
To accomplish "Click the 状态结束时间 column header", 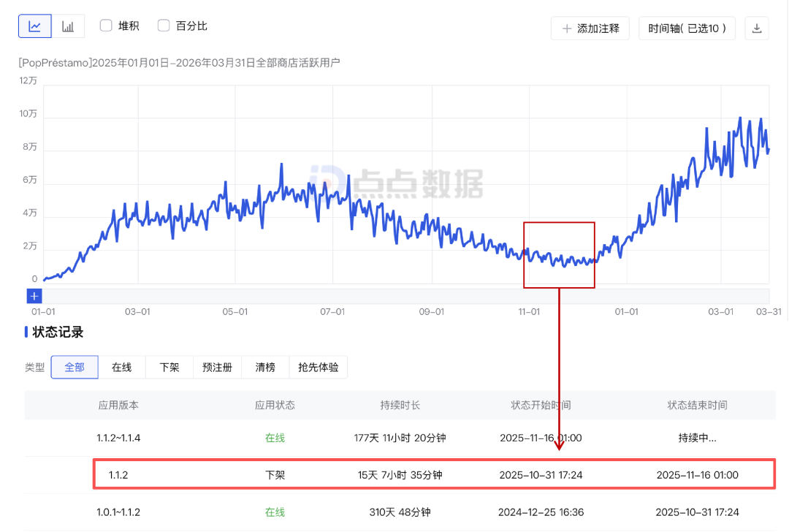I will click(698, 405).
